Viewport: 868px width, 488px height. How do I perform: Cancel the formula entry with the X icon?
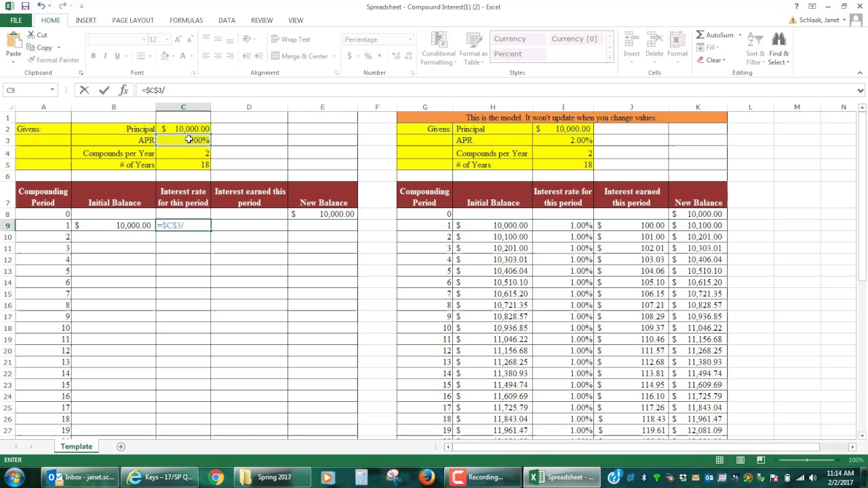[x=84, y=90]
